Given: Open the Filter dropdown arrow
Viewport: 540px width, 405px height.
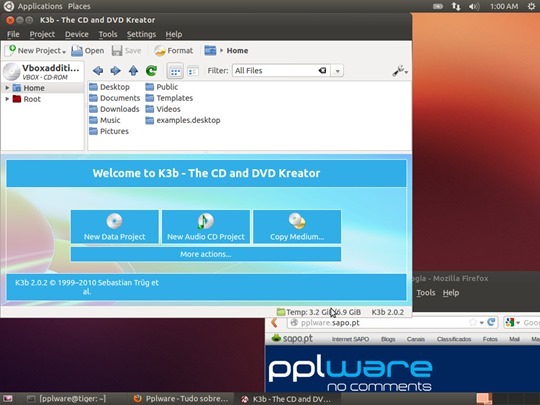Looking at the screenshot, I should pos(338,71).
